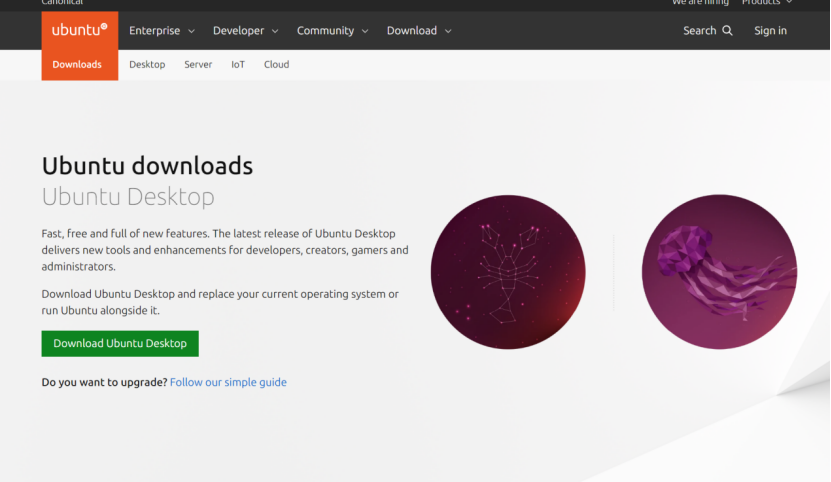Follow the simple upgrade guide link
The width and height of the screenshot is (831, 482).
(228, 382)
